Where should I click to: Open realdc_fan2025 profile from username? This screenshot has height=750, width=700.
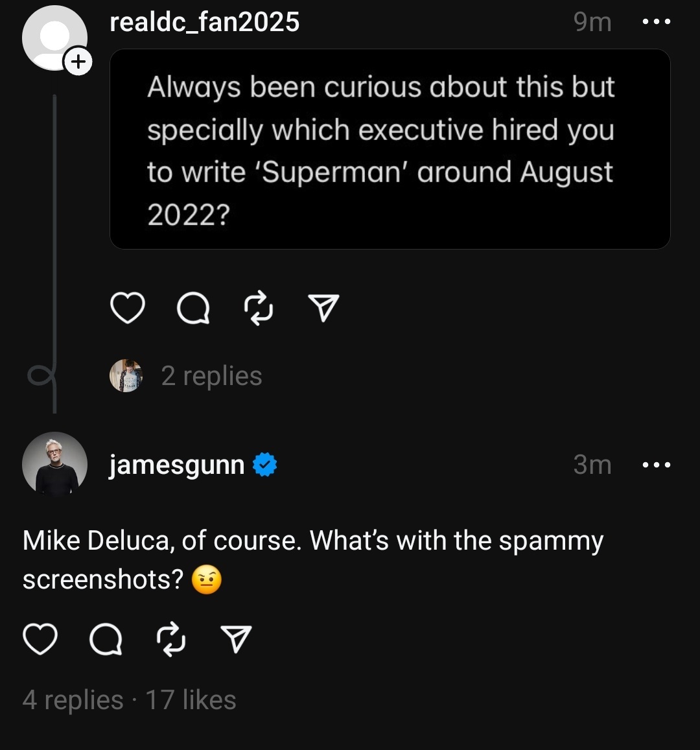[x=204, y=22]
